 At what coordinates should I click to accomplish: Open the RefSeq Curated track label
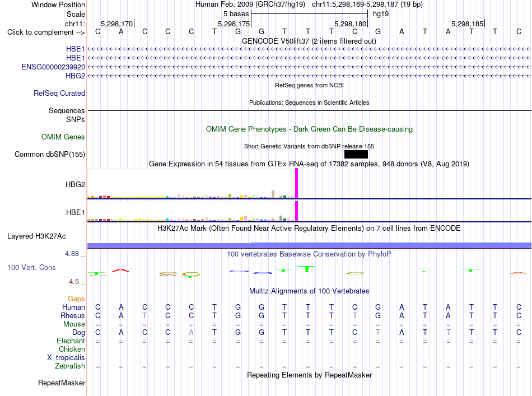point(59,93)
